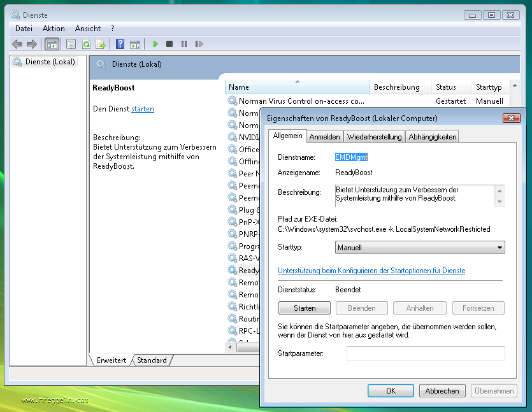Click into the Startparameter input field
Image resolution: width=532 pixels, height=412 pixels.
pyautogui.click(x=426, y=353)
